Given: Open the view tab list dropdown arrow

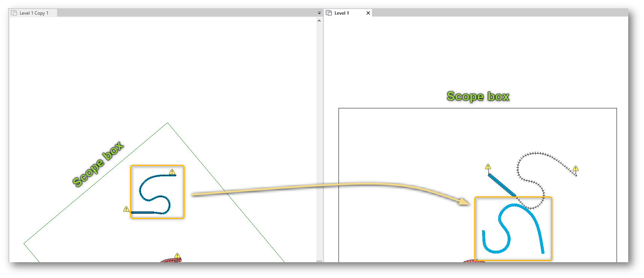Looking at the screenshot, I should point(319,13).
